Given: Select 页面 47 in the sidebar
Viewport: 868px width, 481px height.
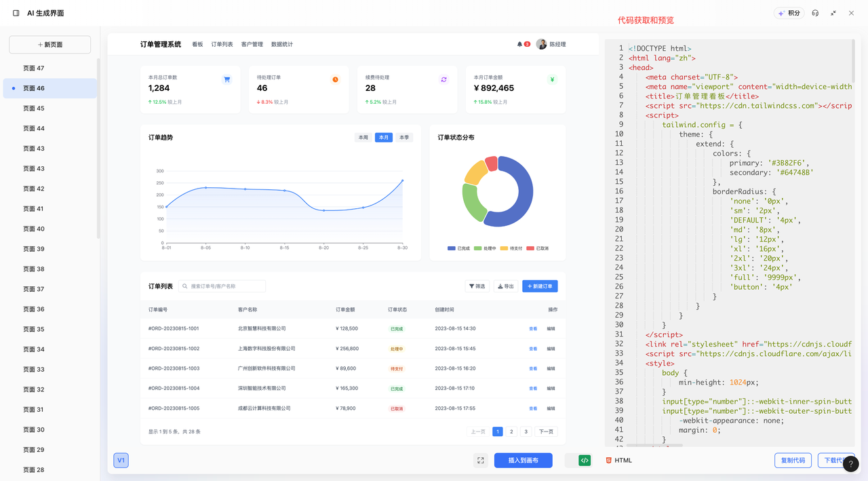Looking at the screenshot, I should pyautogui.click(x=50, y=68).
